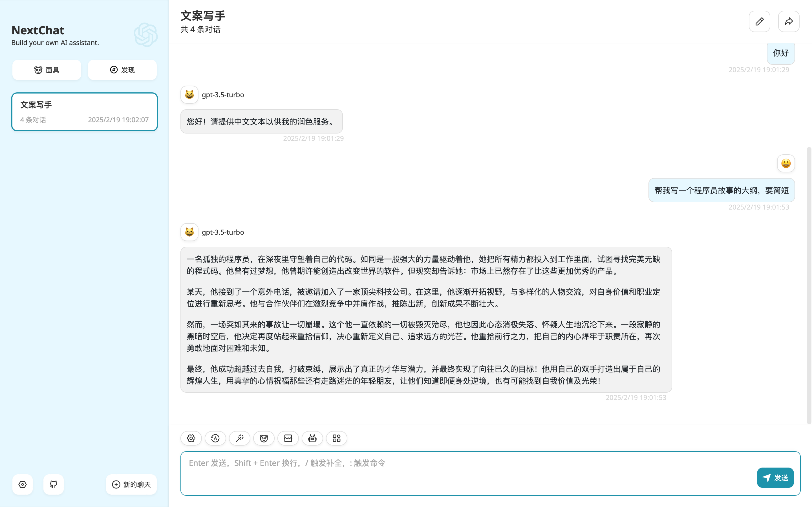The height and width of the screenshot is (507, 812).
Task: Open GitHub link icon in sidebar
Action: (53, 484)
